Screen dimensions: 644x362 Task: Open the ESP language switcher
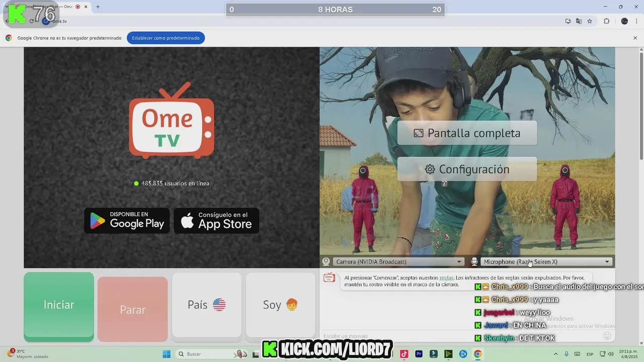[x=590, y=354]
